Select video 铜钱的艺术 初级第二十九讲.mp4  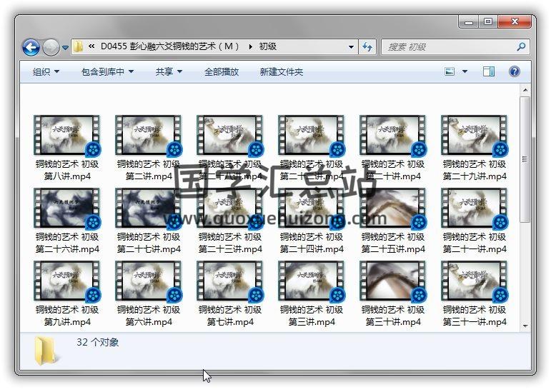tap(475, 148)
